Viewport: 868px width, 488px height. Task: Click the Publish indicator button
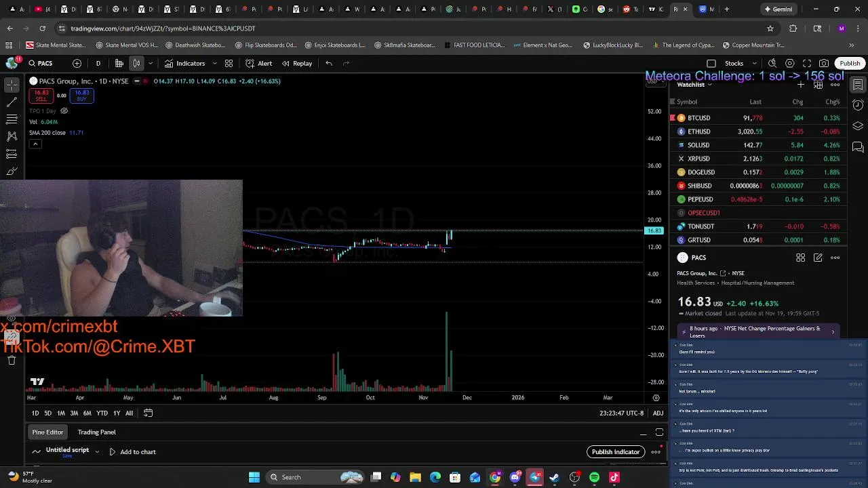tap(616, 452)
